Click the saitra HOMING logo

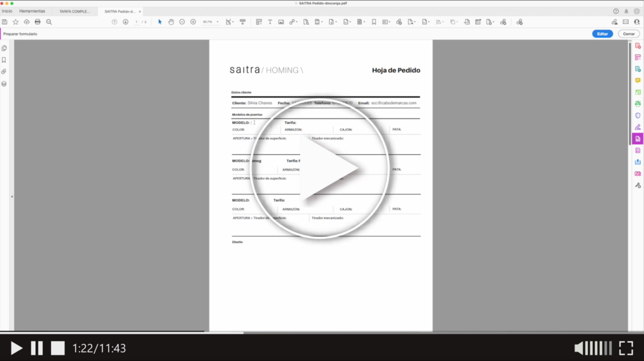point(266,70)
